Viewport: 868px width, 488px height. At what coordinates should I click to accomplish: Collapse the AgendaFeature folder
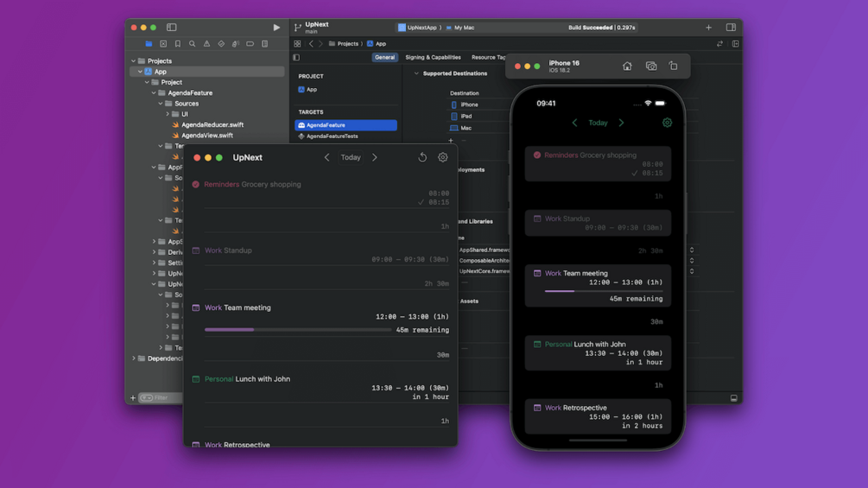click(x=154, y=93)
